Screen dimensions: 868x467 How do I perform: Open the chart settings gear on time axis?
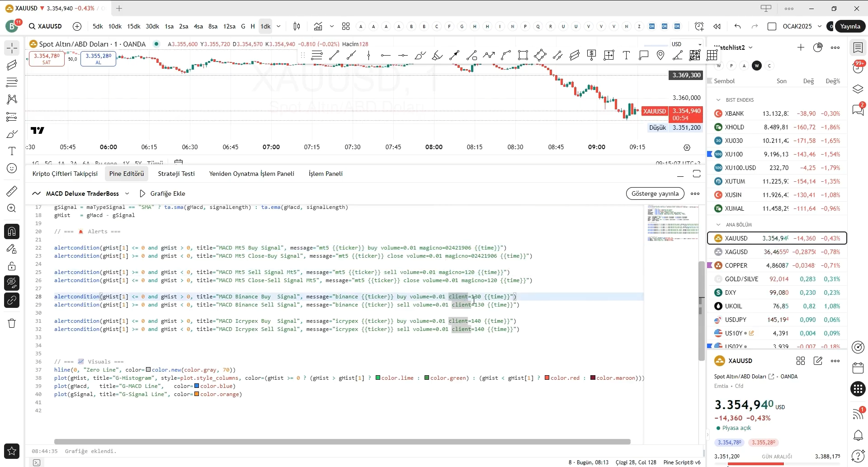point(687,147)
